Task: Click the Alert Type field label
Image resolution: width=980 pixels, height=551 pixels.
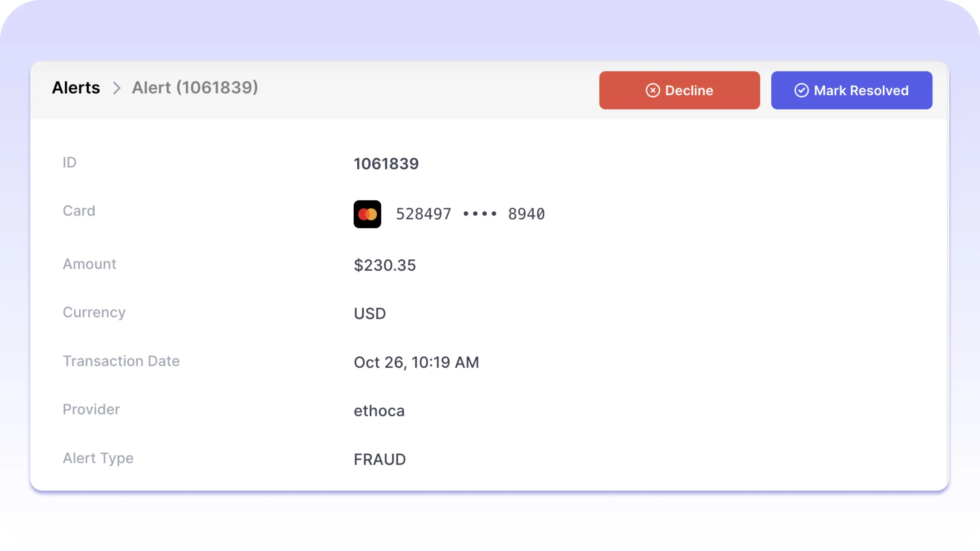Action: pyautogui.click(x=98, y=458)
